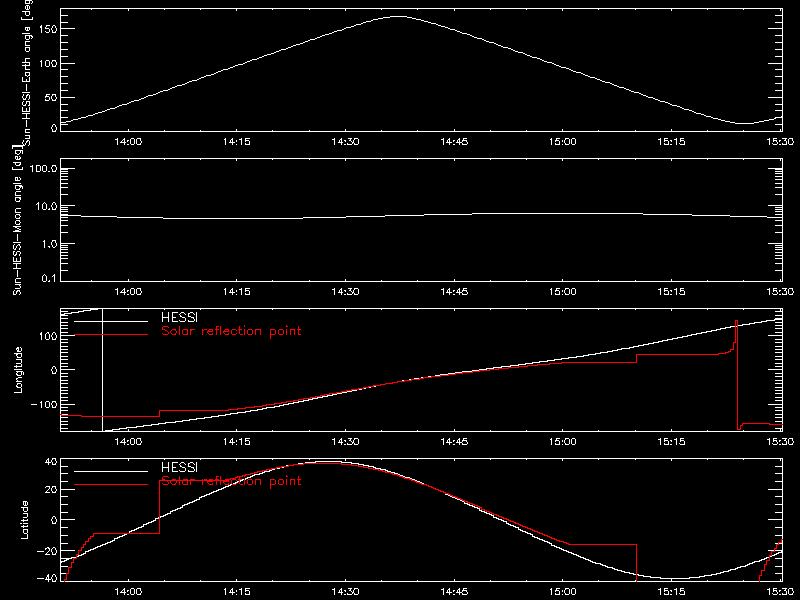Click 15:30 time label under Longitude plot

pyautogui.click(x=780, y=441)
